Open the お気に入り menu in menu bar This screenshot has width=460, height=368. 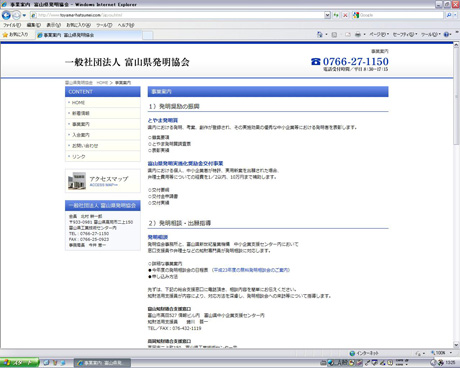click(78, 25)
